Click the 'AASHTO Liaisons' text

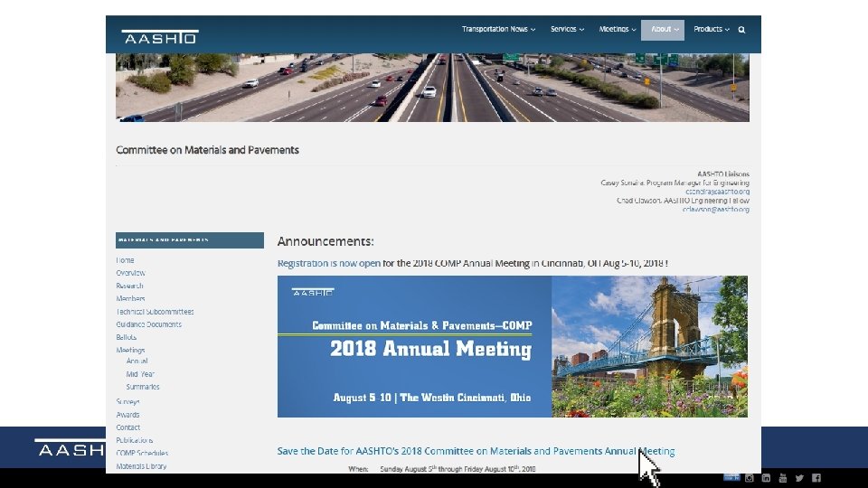point(723,174)
